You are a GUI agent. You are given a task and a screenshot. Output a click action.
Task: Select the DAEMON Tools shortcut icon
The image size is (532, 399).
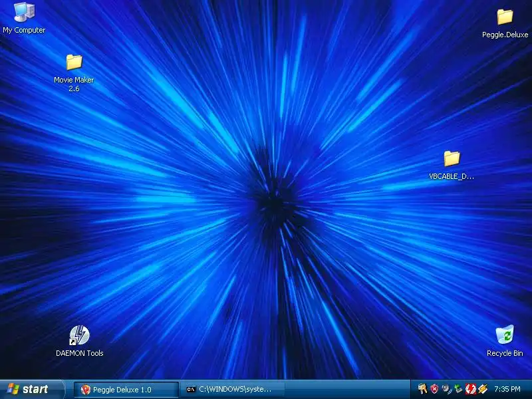79,335
